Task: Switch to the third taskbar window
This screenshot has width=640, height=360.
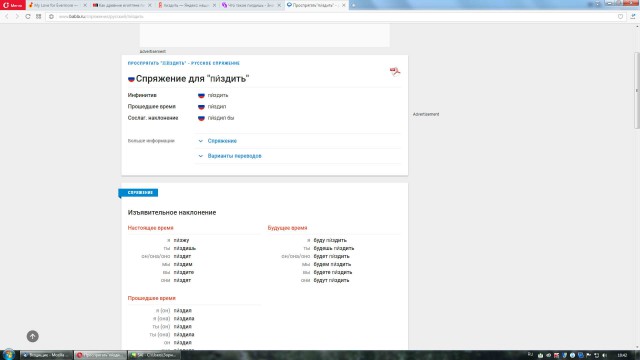Action: [x=154, y=355]
